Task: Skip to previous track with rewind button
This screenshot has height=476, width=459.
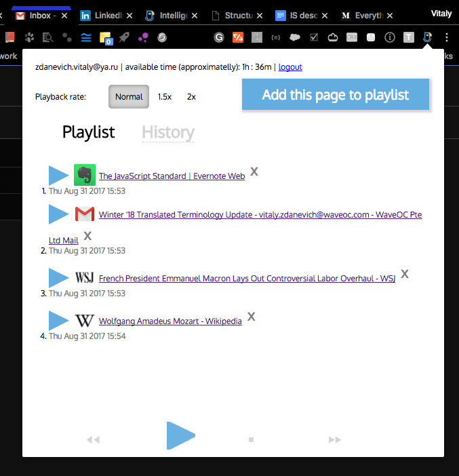Action: 93,439
